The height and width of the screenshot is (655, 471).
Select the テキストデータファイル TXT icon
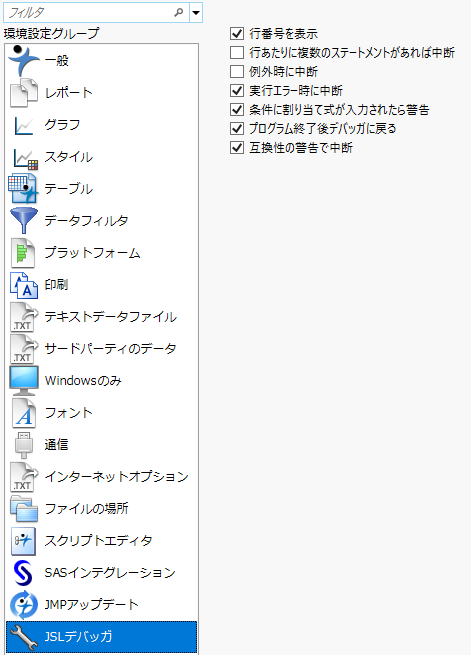click(x=24, y=317)
